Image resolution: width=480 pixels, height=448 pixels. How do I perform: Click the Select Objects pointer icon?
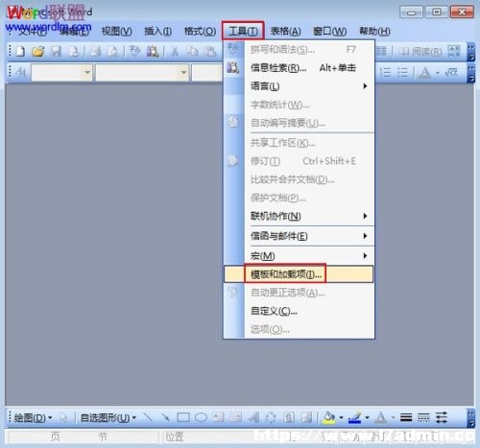pos(63,417)
